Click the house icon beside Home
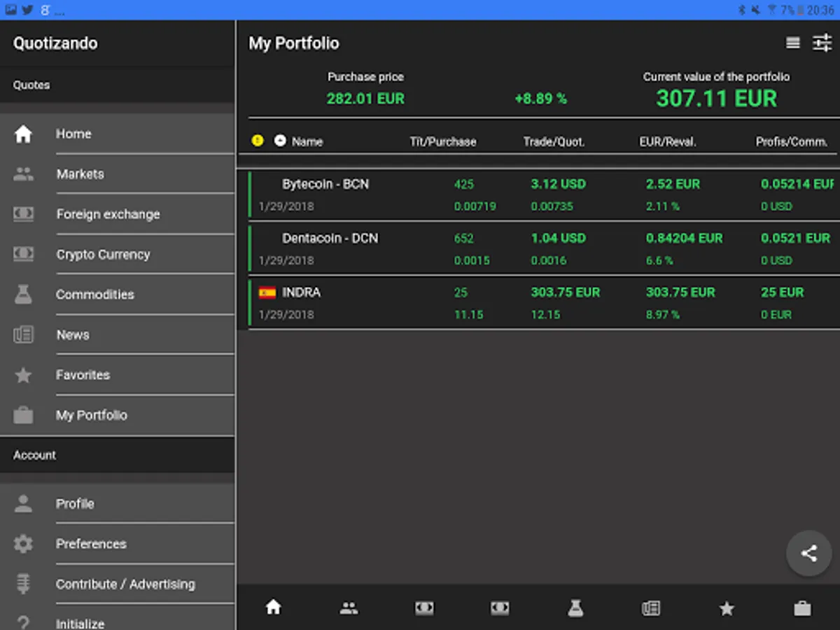 click(23, 134)
